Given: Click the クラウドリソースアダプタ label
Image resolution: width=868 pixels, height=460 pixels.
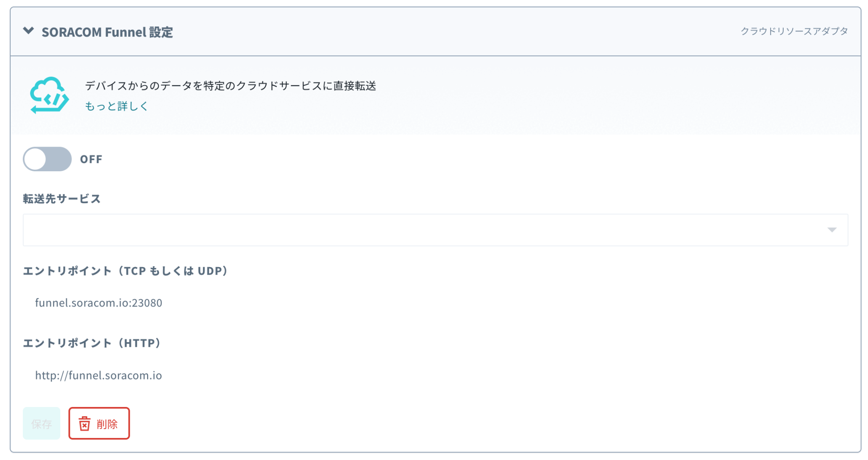Looking at the screenshot, I should pos(794,31).
